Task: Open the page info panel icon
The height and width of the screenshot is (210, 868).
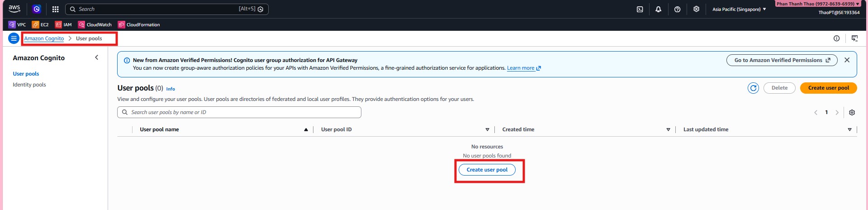Action: click(x=836, y=38)
